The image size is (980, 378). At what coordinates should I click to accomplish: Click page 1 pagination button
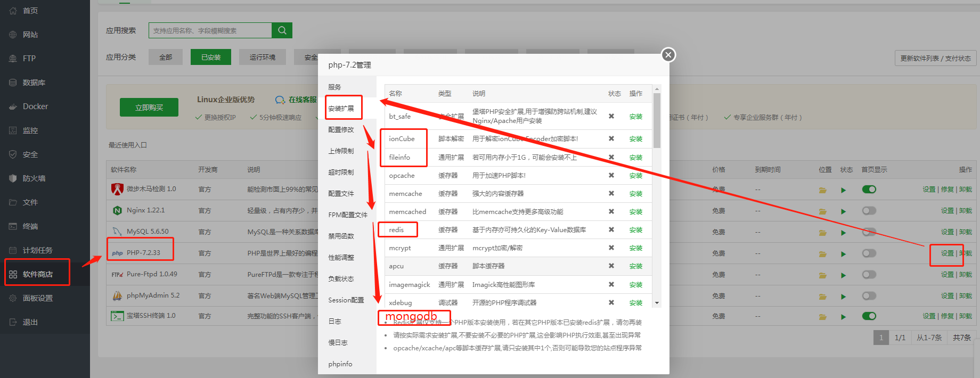881,338
